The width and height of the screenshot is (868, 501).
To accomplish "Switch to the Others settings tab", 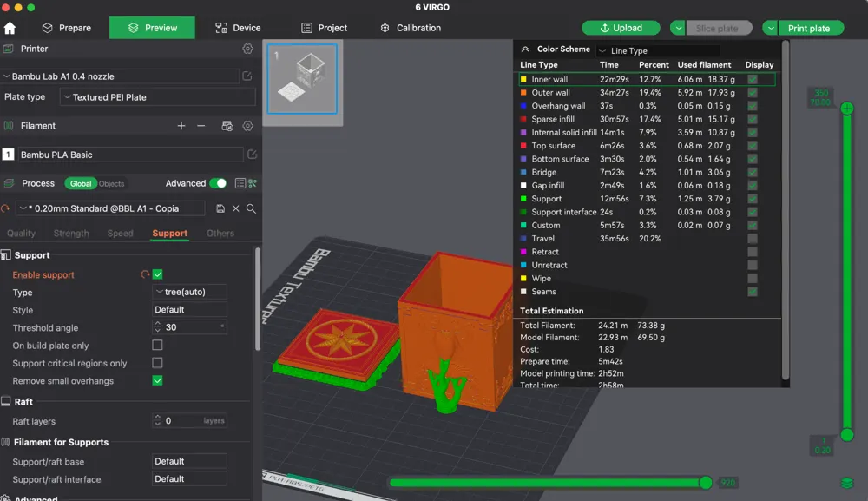I will (x=220, y=233).
